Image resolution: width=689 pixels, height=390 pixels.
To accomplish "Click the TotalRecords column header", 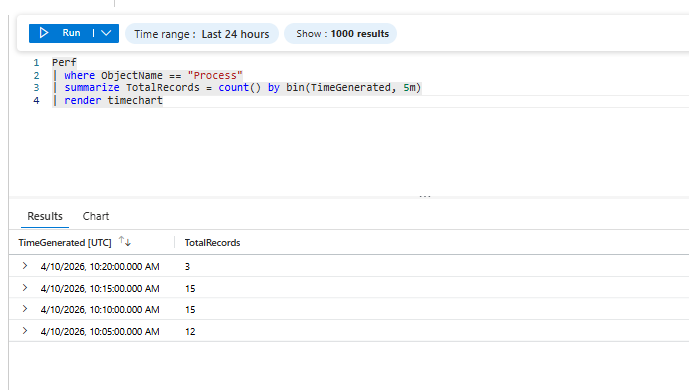I will [212, 242].
